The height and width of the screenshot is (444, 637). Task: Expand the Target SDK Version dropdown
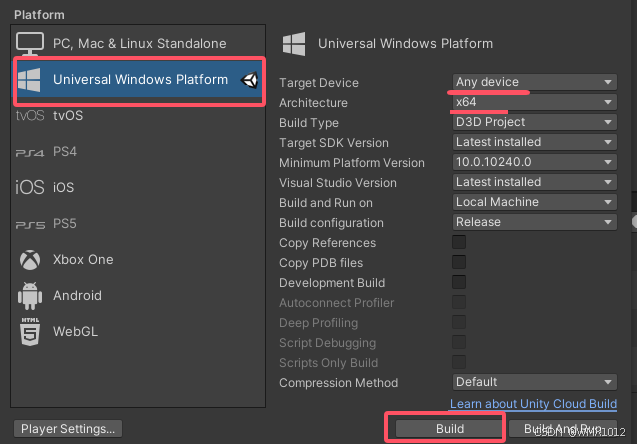click(x=535, y=142)
